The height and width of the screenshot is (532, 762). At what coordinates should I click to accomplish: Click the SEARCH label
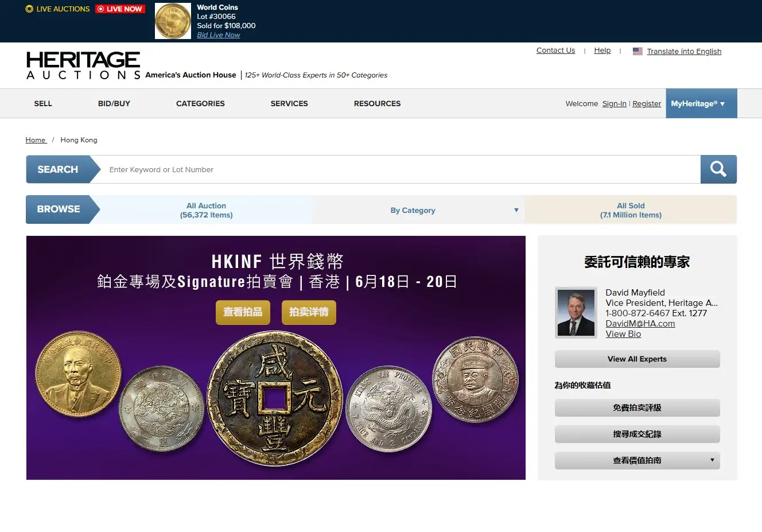point(57,169)
